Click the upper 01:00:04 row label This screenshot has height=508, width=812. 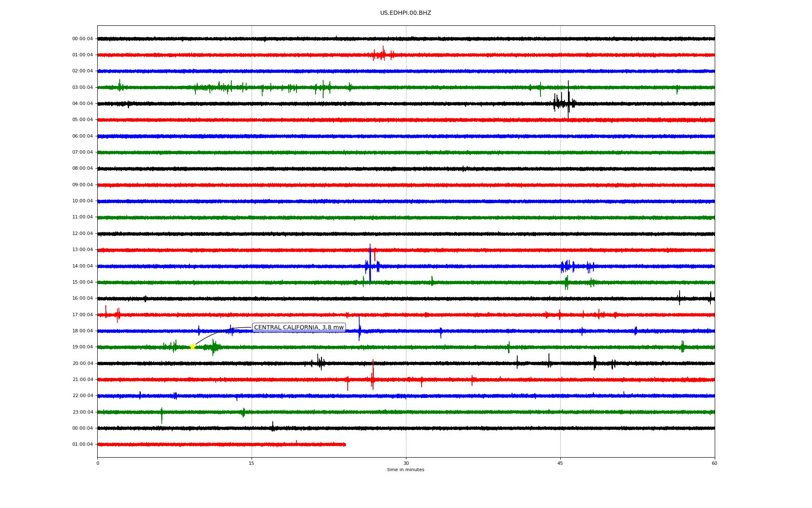(x=82, y=55)
